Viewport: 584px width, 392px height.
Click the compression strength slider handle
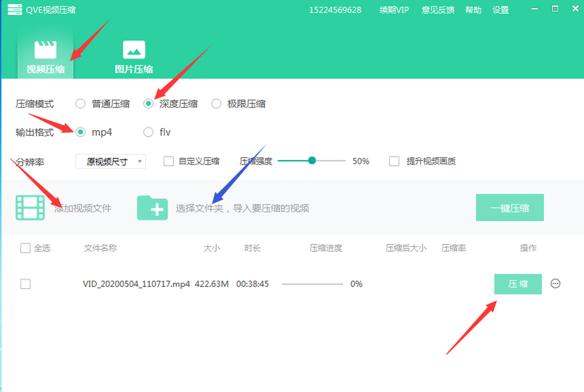click(312, 160)
